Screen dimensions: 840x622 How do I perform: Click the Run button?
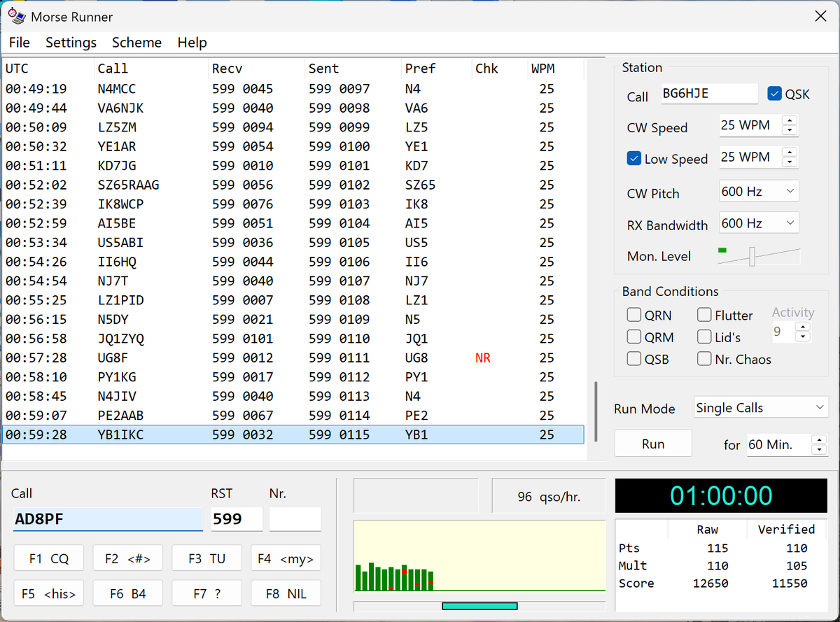[653, 444]
